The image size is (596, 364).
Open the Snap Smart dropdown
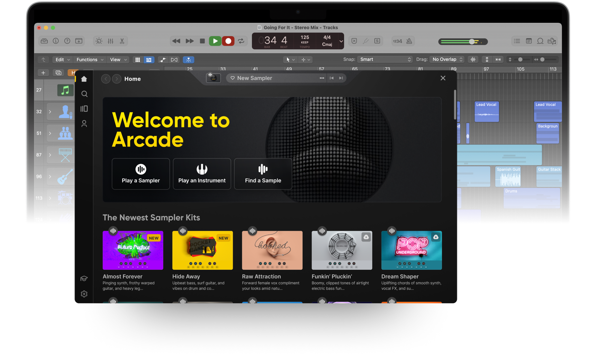tap(385, 60)
